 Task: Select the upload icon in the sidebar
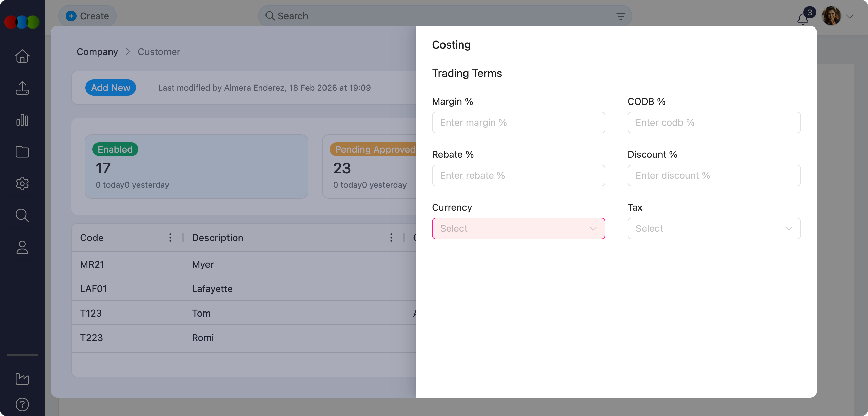[22, 88]
